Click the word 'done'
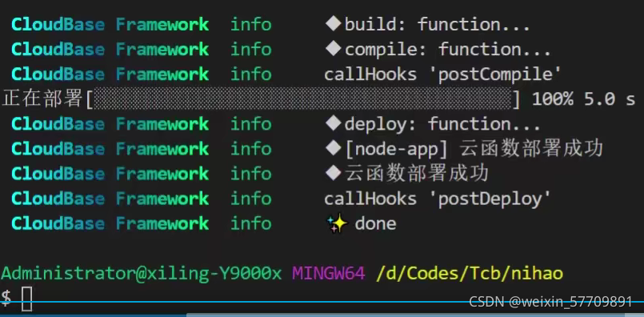The width and height of the screenshot is (644, 317). coord(375,224)
